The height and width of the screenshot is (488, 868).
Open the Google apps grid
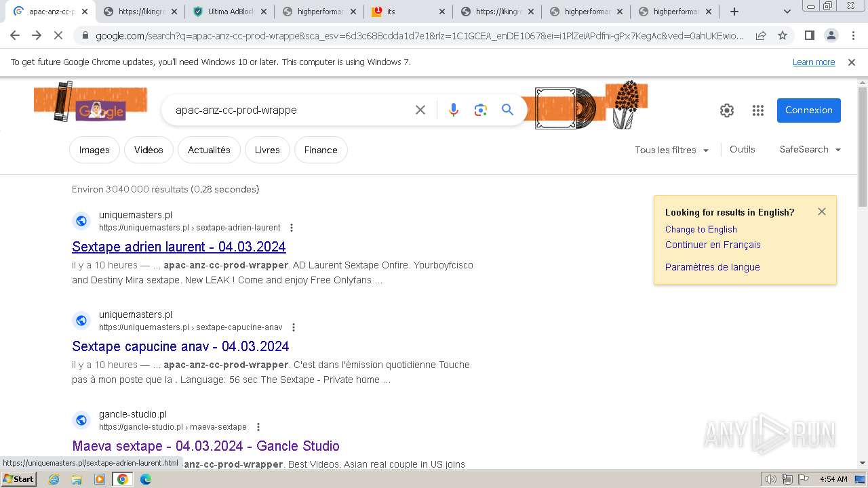[x=758, y=110]
